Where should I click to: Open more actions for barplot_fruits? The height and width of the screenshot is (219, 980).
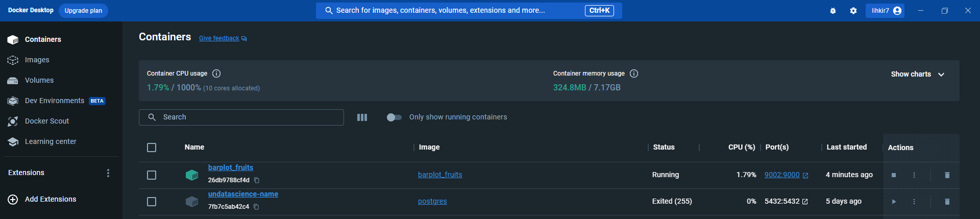914,175
